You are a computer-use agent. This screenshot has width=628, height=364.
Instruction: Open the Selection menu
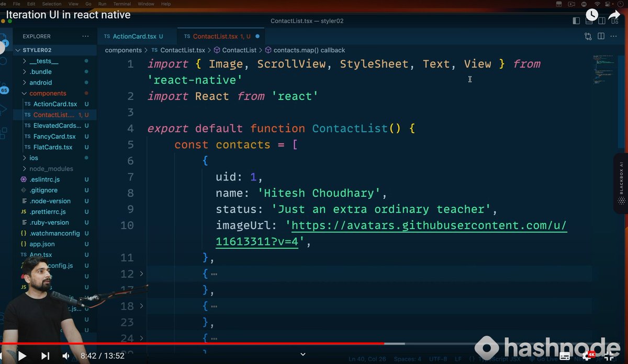coord(52,4)
